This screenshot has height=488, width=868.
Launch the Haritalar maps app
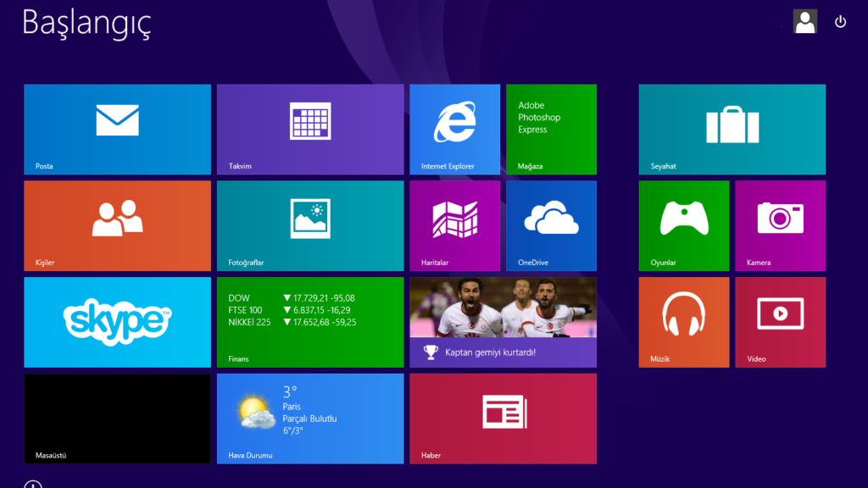[454, 225]
